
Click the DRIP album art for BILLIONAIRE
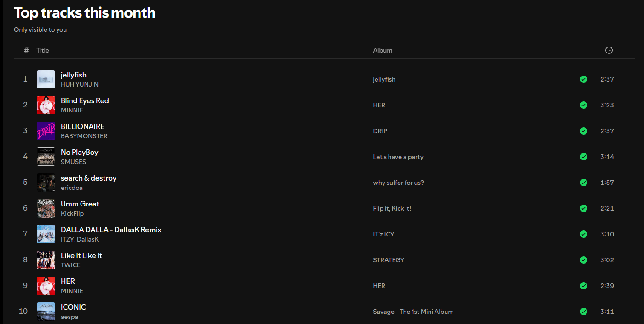46,131
